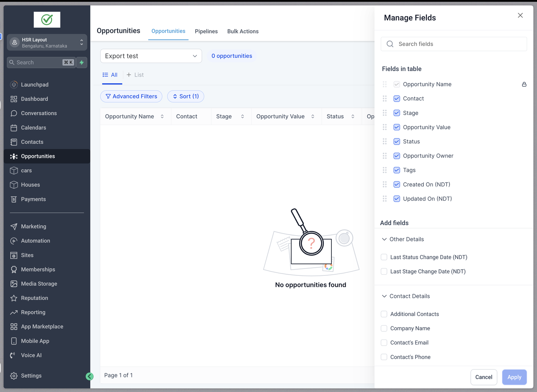Viewport: 537px width, 392px height.
Task: Click the Automation play-circle icon
Action: 14,241
